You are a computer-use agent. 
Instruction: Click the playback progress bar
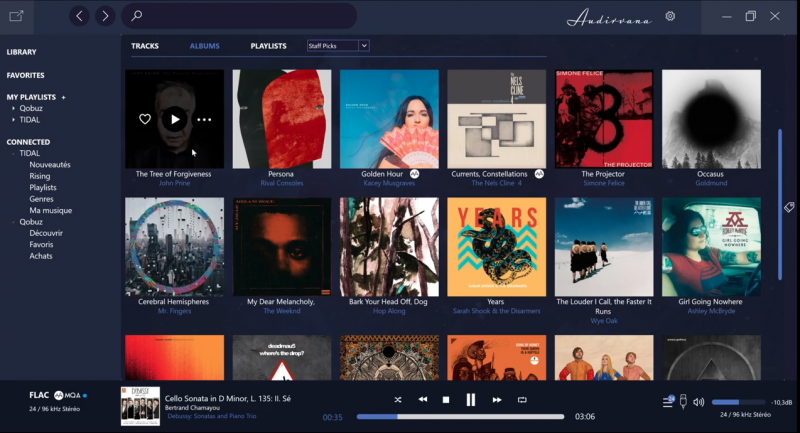[460, 416]
